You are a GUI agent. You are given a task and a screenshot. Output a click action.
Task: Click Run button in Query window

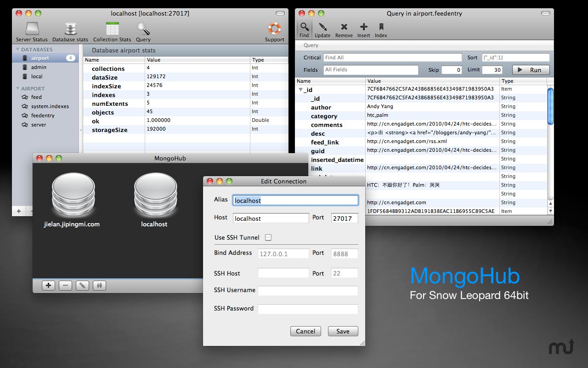tap(531, 70)
